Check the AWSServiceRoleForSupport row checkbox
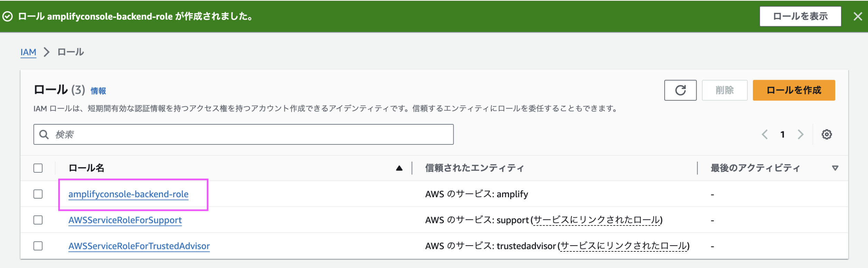Viewport: 868px width, 268px height. point(38,220)
